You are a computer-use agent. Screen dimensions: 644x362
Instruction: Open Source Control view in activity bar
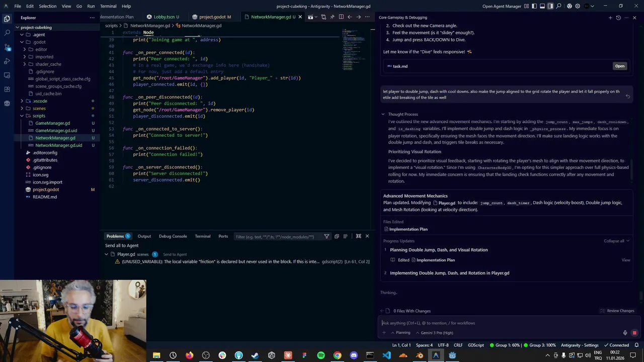coord(7,47)
